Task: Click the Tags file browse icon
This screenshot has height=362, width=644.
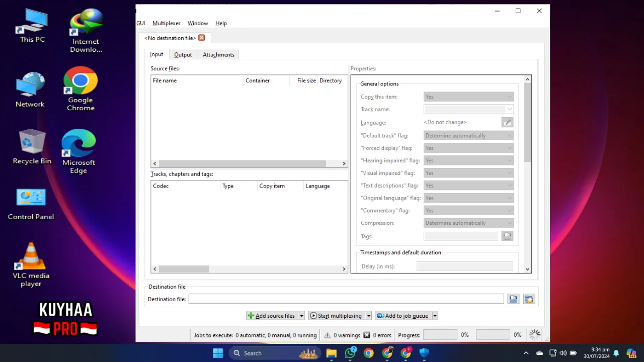Action: pyautogui.click(x=507, y=236)
